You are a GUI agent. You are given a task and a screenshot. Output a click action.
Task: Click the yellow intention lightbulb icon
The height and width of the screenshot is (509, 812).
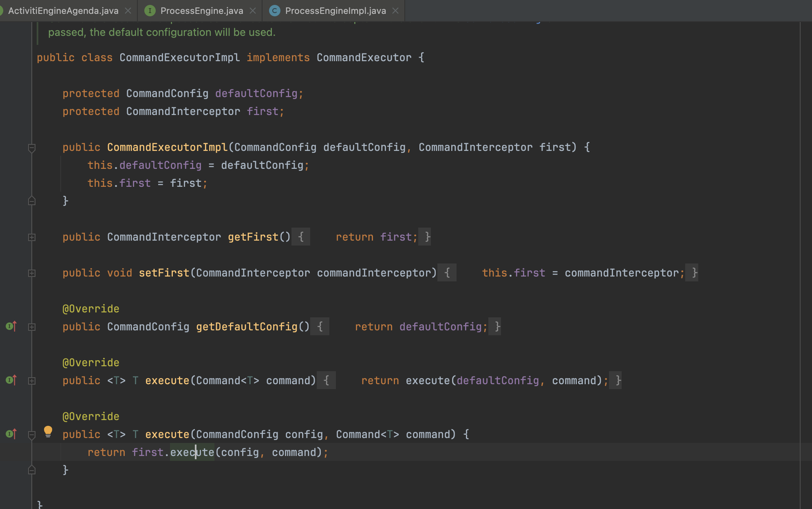tap(48, 431)
